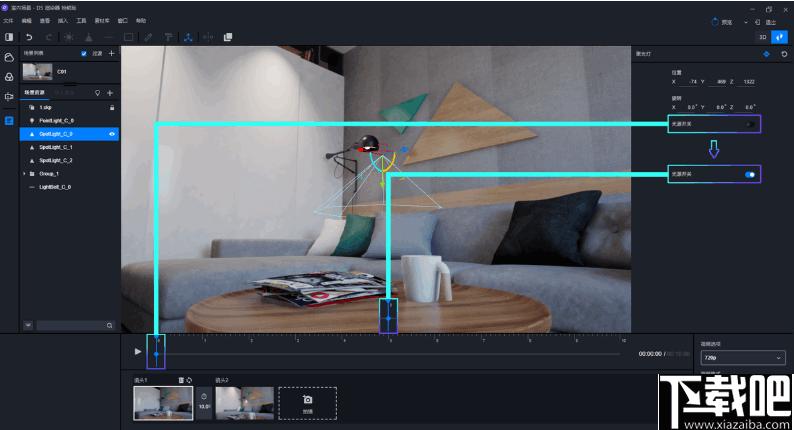Click the Redo arrow icon

[x=49, y=37]
